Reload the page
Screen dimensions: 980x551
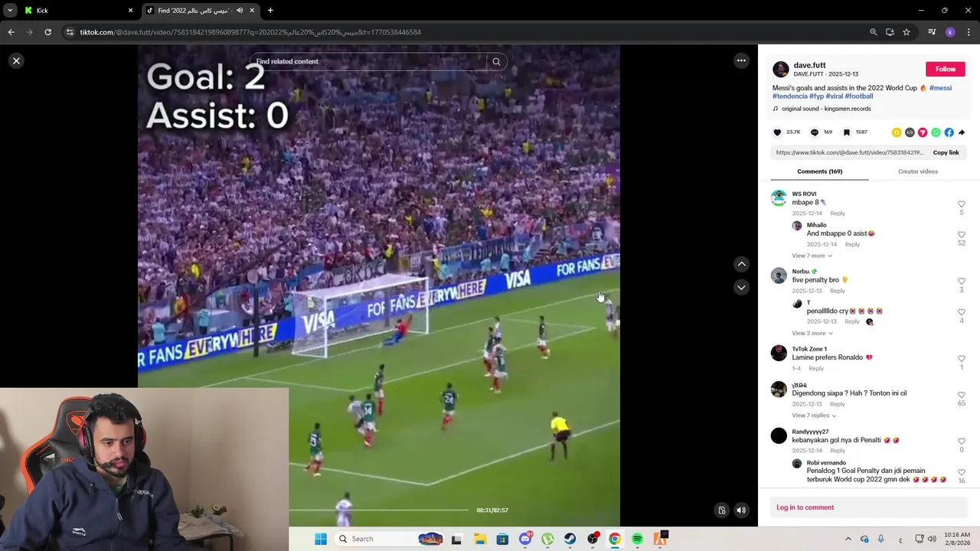47,32
